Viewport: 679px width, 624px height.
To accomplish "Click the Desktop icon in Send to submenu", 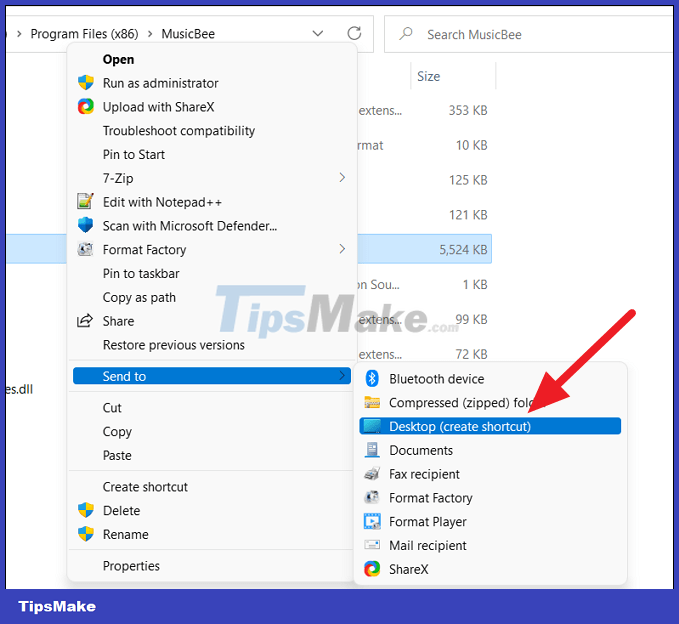I will click(372, 426).
